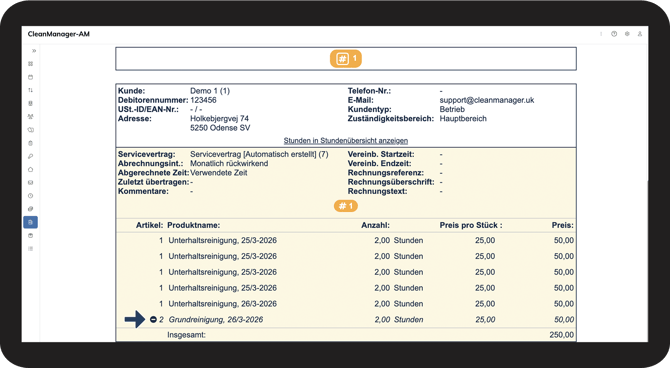Image resolution: width=670 pixels, height=368 pixels.
Task: Click 'Verwendete Zeit' value
Action: [219, 173]
